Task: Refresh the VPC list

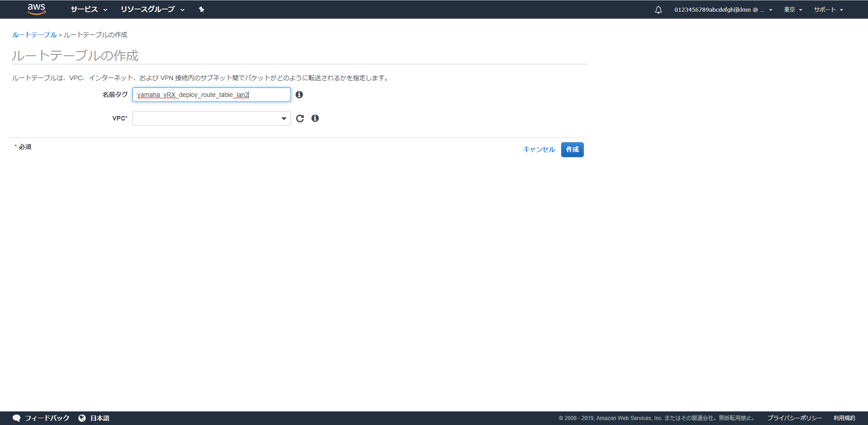Action: coord(300,118)
